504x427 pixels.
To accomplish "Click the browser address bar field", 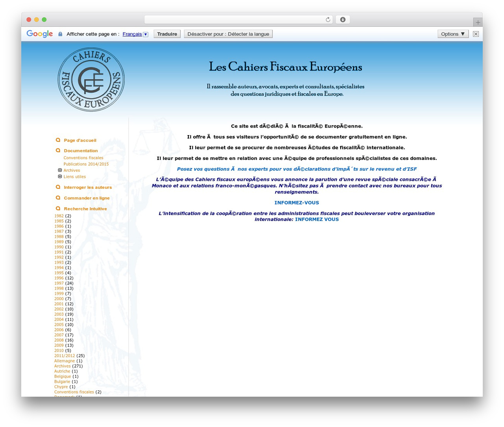I will click(x=238, y=20).
